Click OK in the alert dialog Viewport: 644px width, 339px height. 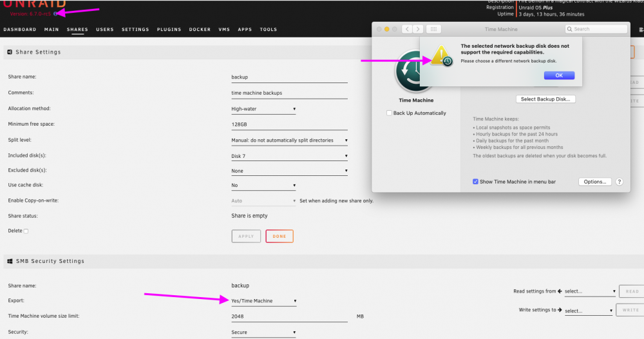point(559,75)
